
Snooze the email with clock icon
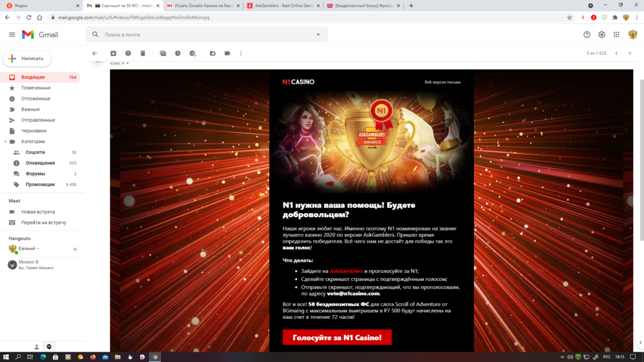point(178,53)
